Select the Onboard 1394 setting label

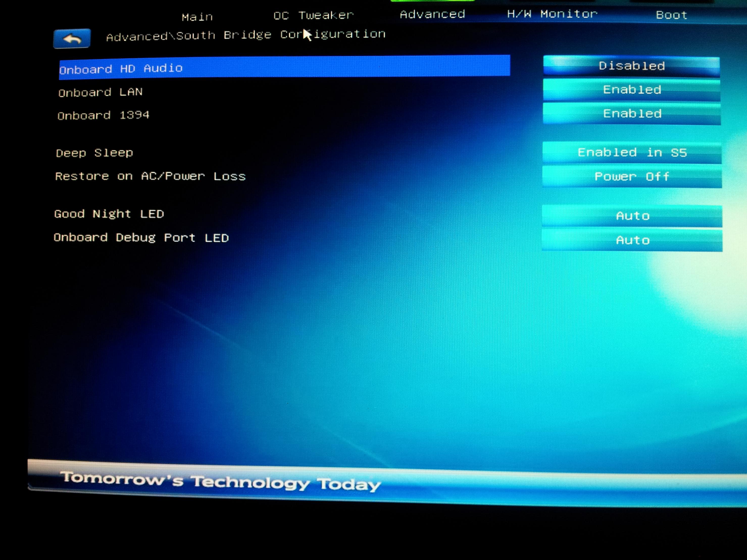(x=103, y=115)
